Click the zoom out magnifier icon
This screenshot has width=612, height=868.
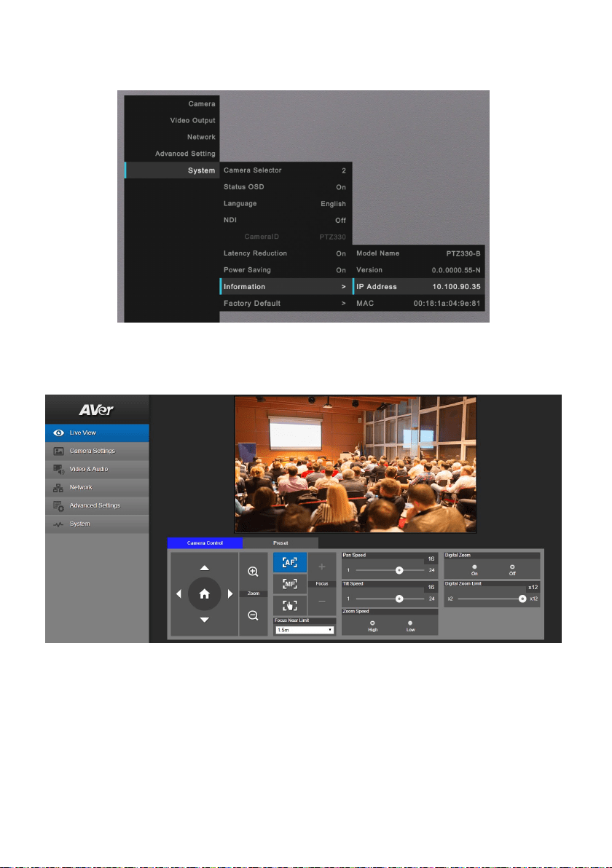[253, 615]
